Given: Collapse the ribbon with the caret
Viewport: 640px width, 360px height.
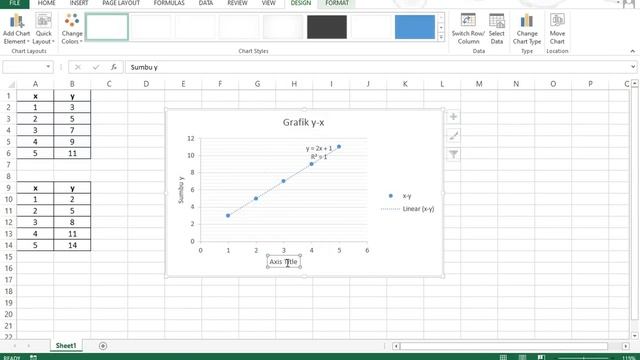Looking at the screenshot, I should click(633, 51).
